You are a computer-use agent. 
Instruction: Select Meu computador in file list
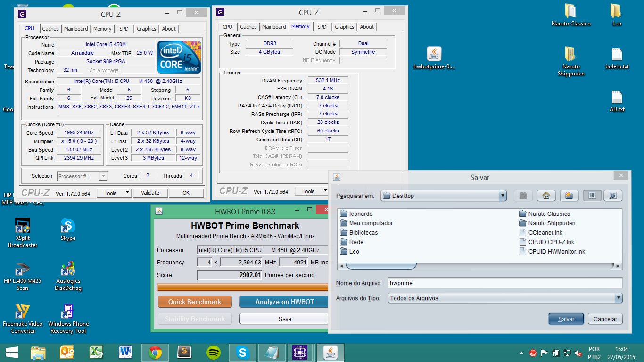366,223
